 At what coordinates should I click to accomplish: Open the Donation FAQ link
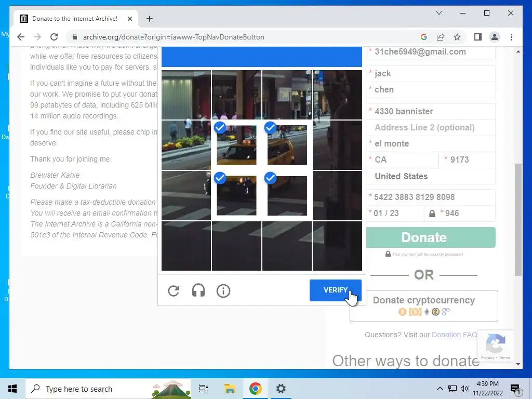click(454, 335)
